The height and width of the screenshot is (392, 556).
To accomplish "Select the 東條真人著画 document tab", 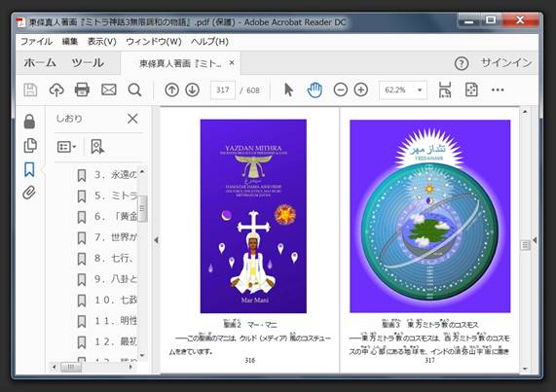I will click(180, 63).
